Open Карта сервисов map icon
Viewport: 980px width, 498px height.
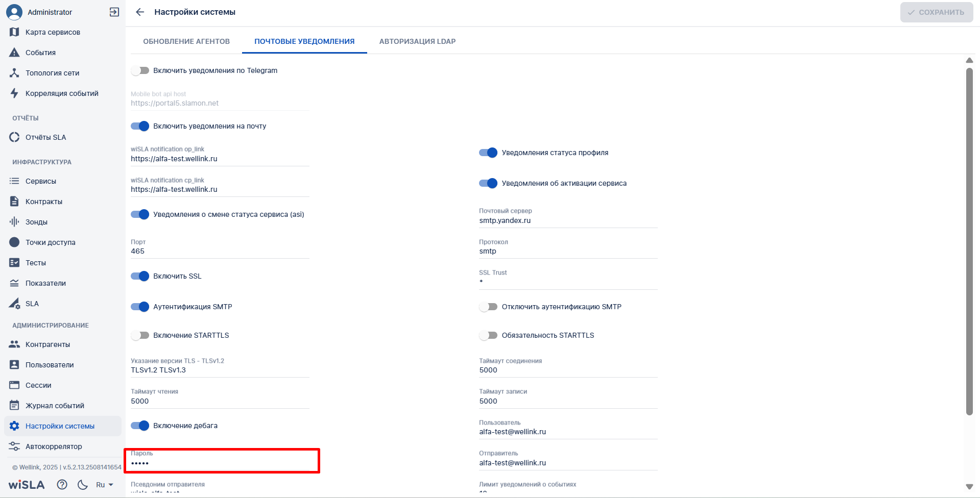pyautogui.click(x=14, y=32)
